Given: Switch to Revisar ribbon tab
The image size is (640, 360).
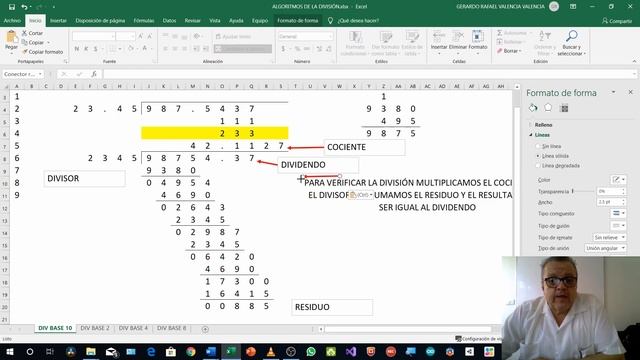Looking at the screenshot, I should point(193,20).
